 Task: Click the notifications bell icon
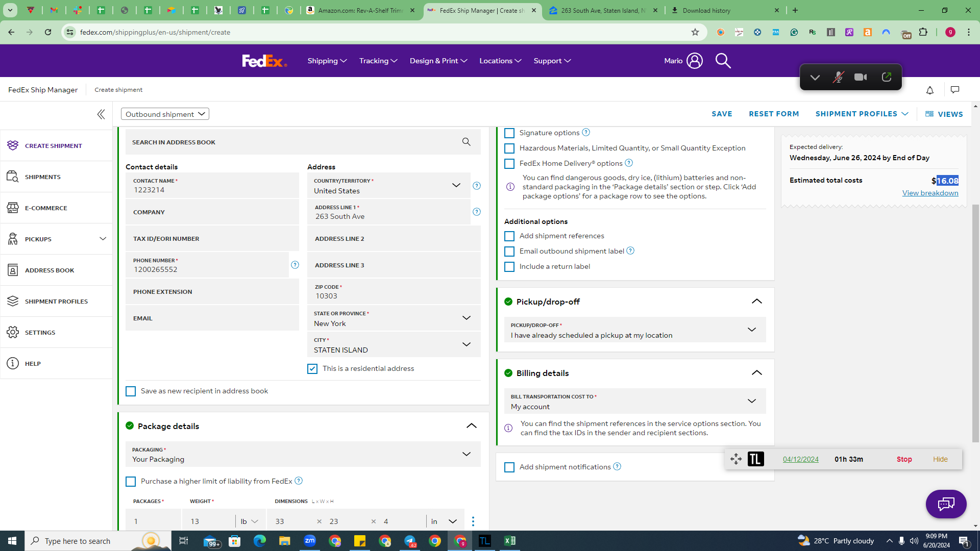coord(930,90)
